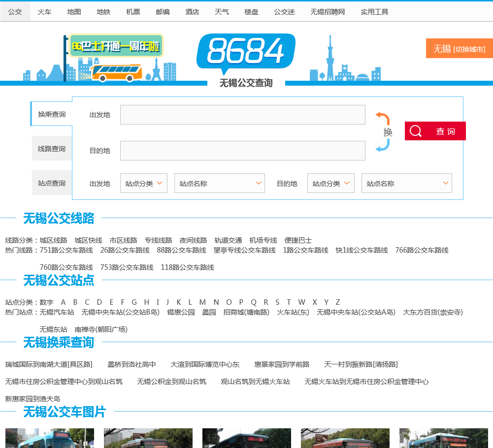Select the 站点查询 tab

point(52,183)
